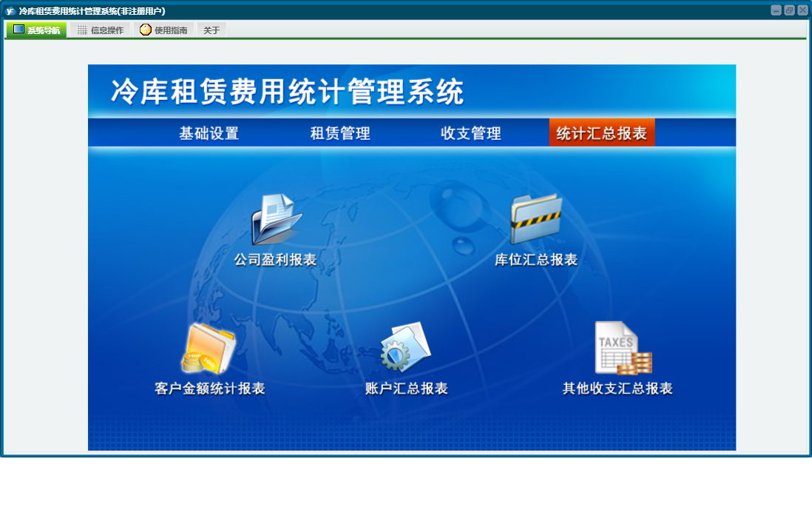Open the 租赁管理 navigation section
The height and width of the screenshot is (530, 812).
340,133
